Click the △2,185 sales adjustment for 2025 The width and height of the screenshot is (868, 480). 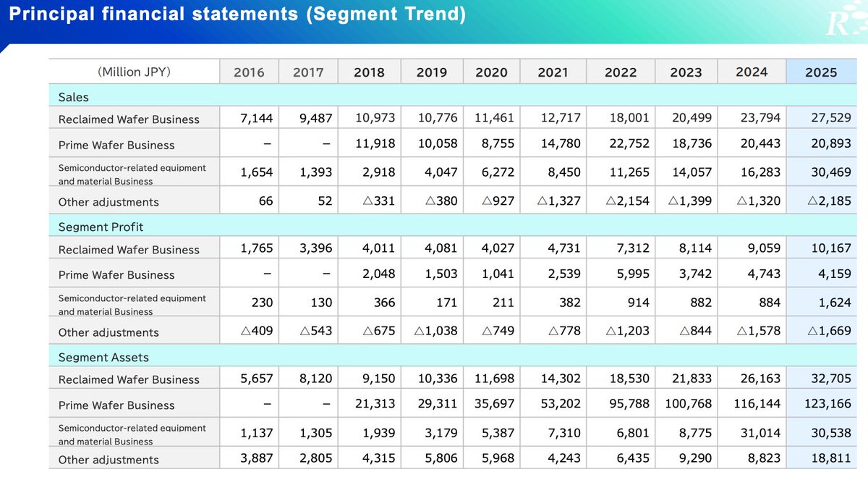829,201
